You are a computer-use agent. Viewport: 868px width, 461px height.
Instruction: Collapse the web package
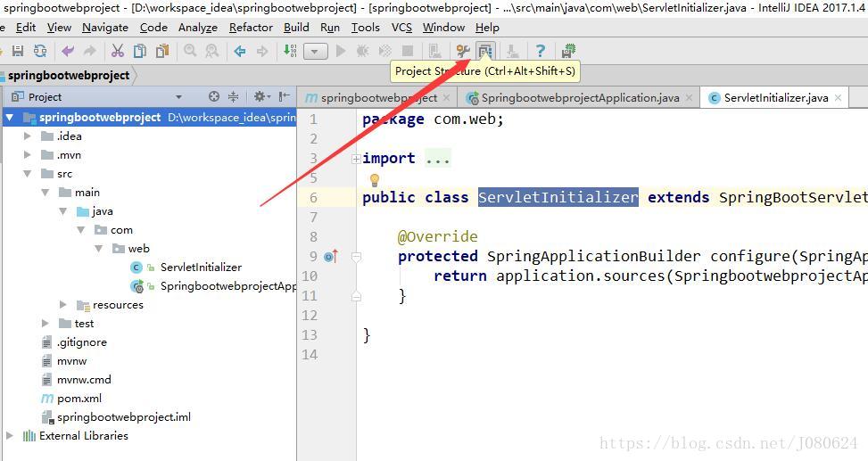[98, 249]
